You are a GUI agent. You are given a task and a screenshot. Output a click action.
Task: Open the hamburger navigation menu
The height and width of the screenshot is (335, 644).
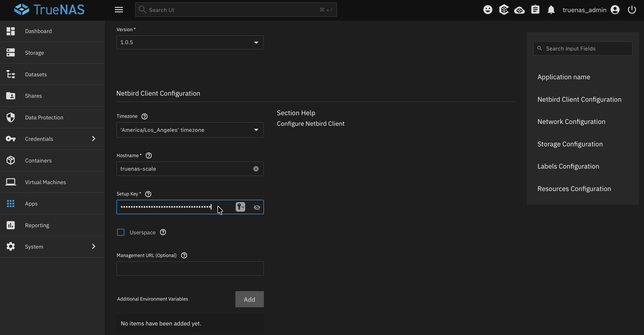[119, 10]
